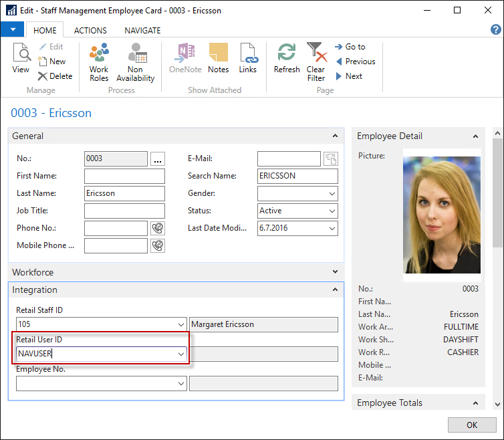Click the No. field lookup ellipsis button
Screen dimensions: 504x440
pos(157,159)
